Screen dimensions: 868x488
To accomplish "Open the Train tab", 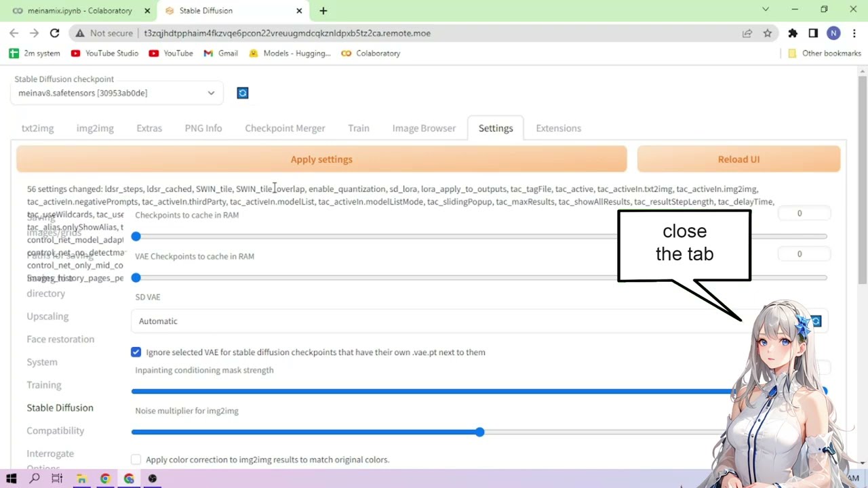I will (359, 128).
